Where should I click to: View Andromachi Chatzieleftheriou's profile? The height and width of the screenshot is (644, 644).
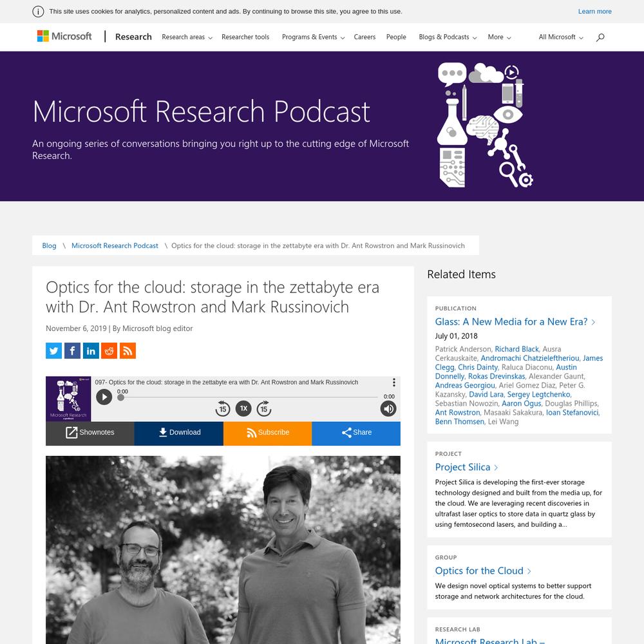click(530, 358)
